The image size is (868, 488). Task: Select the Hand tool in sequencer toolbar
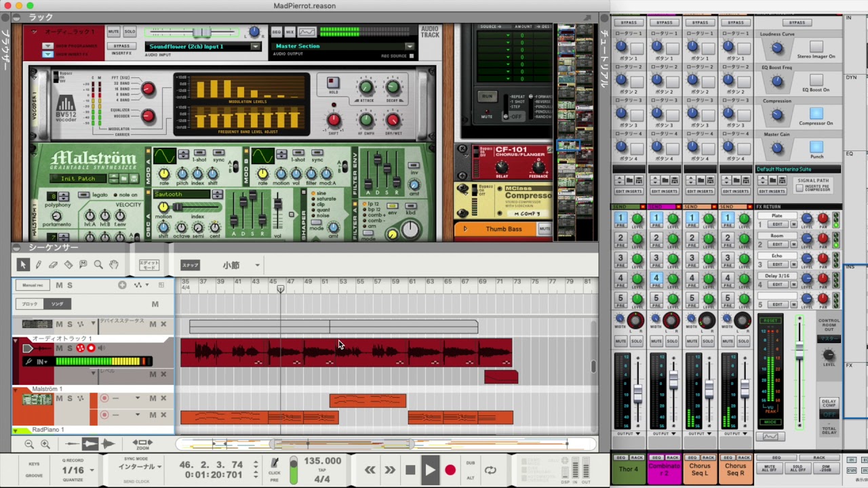click(x=114, y=265)
